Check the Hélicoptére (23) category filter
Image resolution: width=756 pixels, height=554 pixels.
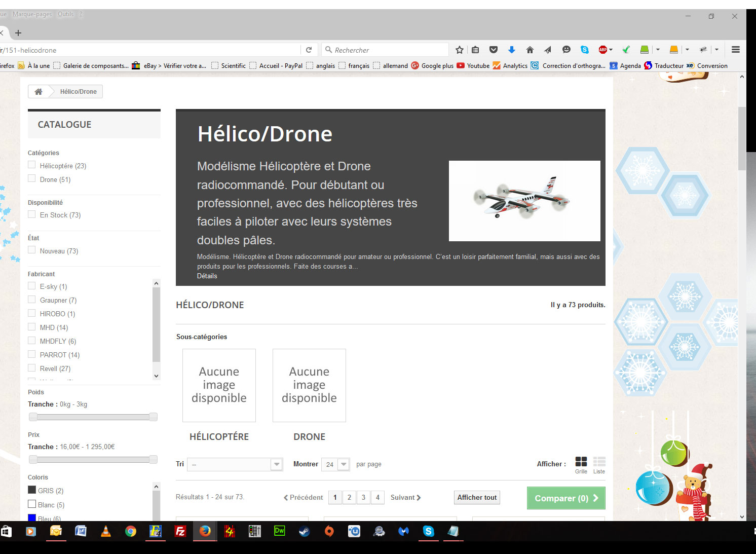click(32, 165)
